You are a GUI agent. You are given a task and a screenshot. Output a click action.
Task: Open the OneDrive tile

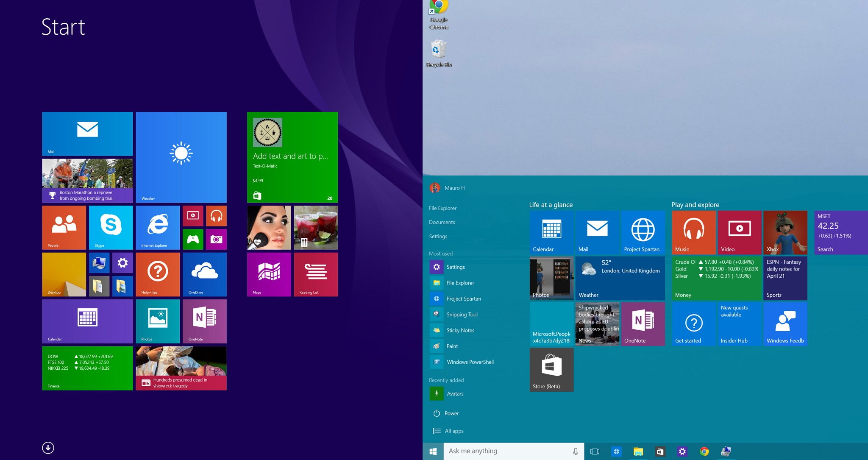click(x=204, y=274)
